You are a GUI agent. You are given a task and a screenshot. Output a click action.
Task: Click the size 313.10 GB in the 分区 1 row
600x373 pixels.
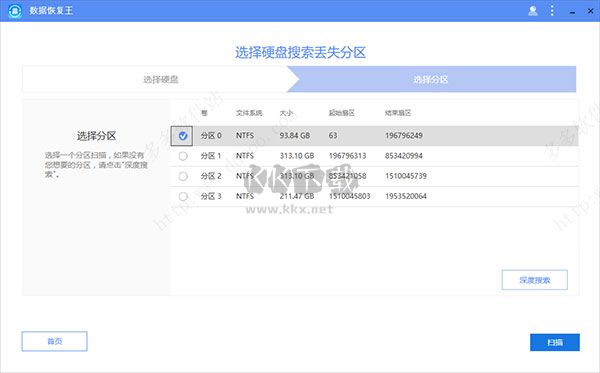pos(297,156)
